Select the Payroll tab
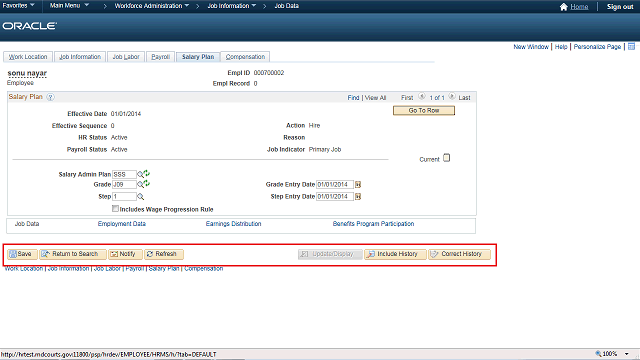 (160, 57)
